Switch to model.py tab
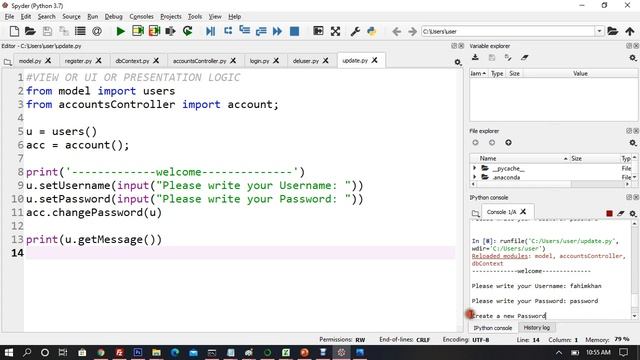 pos(30,61)
